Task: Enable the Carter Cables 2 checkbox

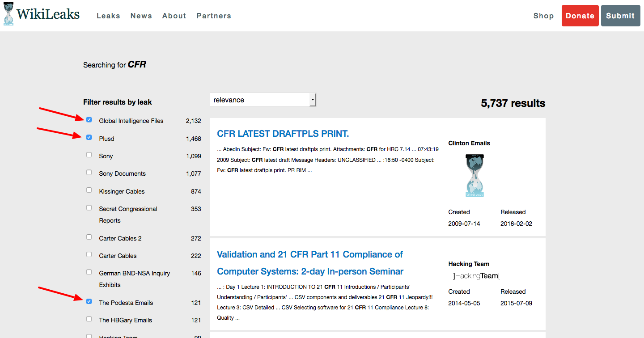Action: click(x=89, y=237)
